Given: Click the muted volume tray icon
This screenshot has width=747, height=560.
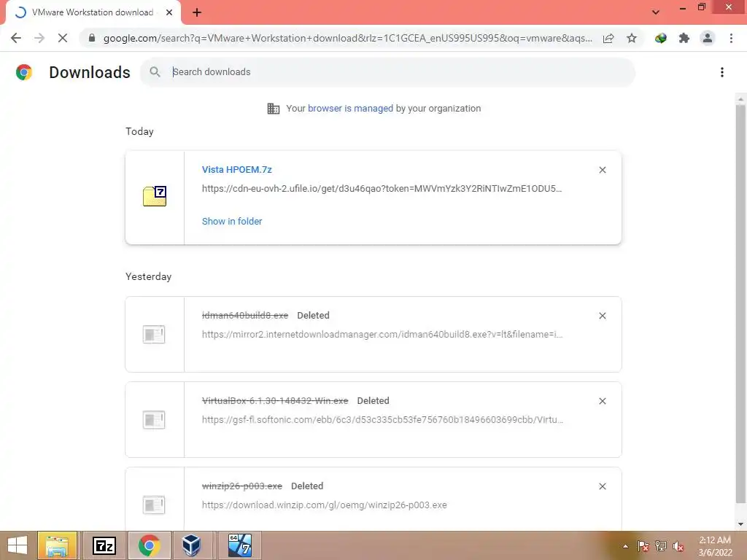Looking at the screenshot, I should [678, 546].
